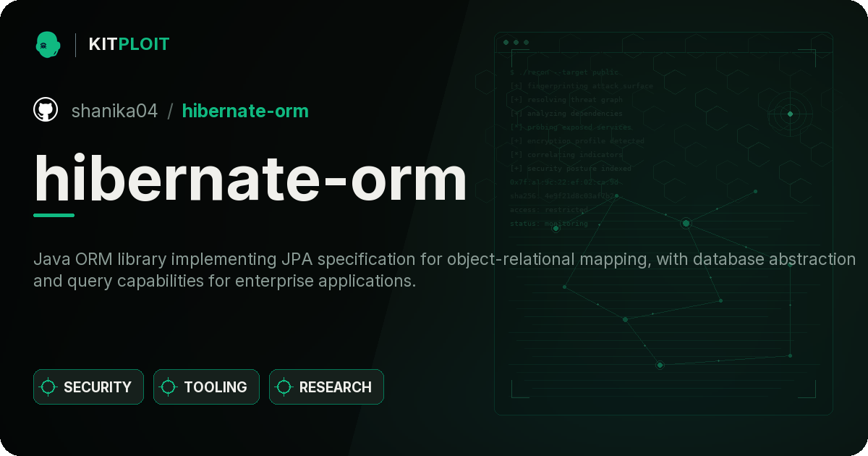Viewport: 868px width, 456px height.
Task: Click the crosshair icon in SECURITY badge
Action: pos(48,387)
